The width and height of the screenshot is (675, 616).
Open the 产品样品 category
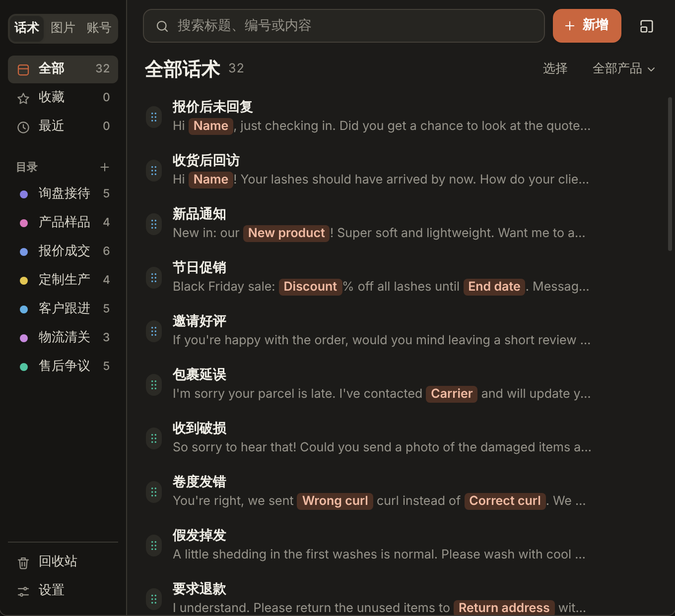(x=63, y=222)
